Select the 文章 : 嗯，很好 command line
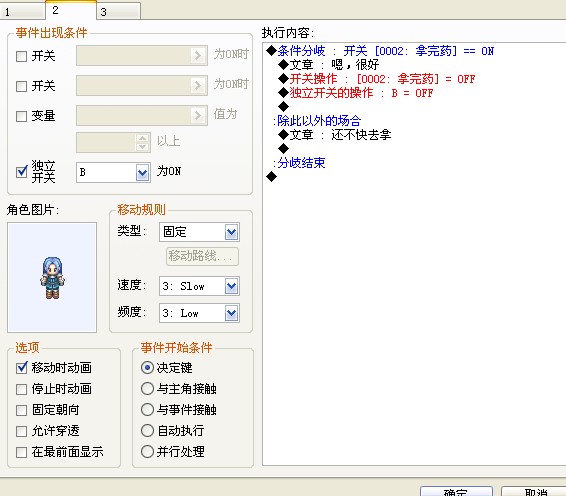The image size is (566, 496). click(328, 65)
